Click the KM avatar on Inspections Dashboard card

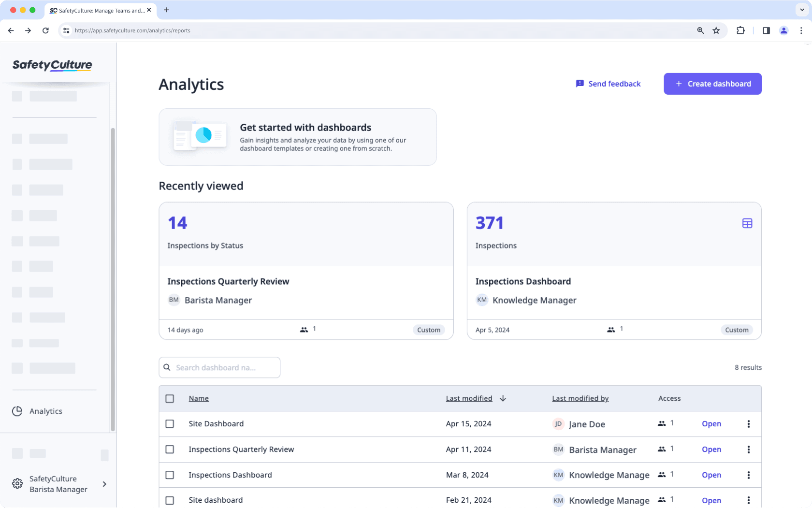tap(481, 300)
